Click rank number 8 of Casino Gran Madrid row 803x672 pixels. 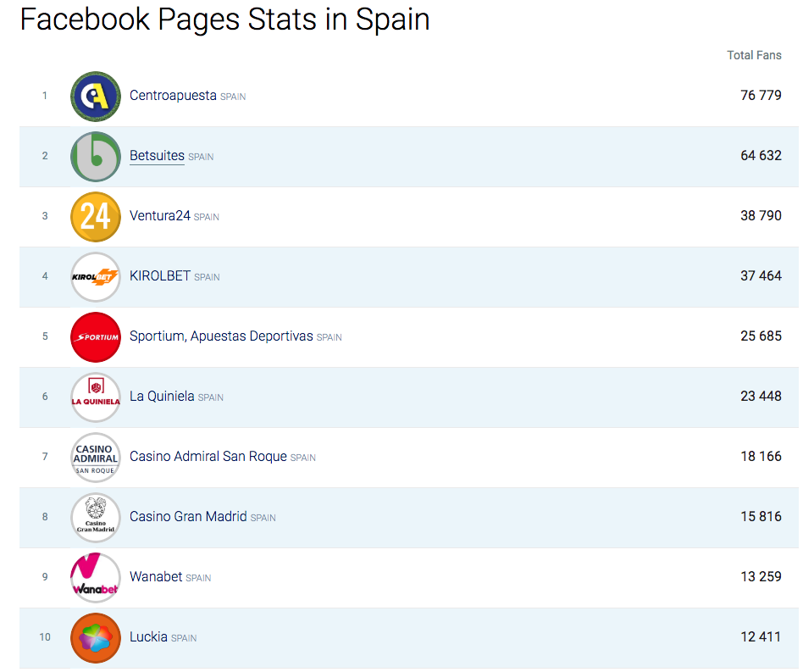point(45,517)
